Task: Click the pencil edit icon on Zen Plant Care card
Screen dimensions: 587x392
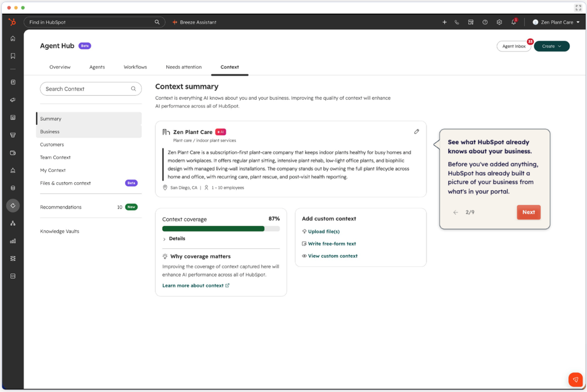Action: pos(416,132)
